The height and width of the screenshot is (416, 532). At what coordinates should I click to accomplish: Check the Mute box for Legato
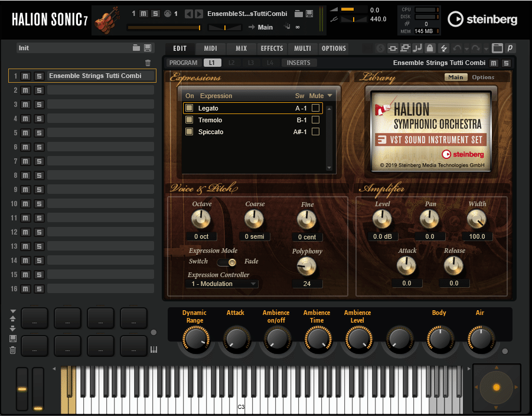pos(315,108)
